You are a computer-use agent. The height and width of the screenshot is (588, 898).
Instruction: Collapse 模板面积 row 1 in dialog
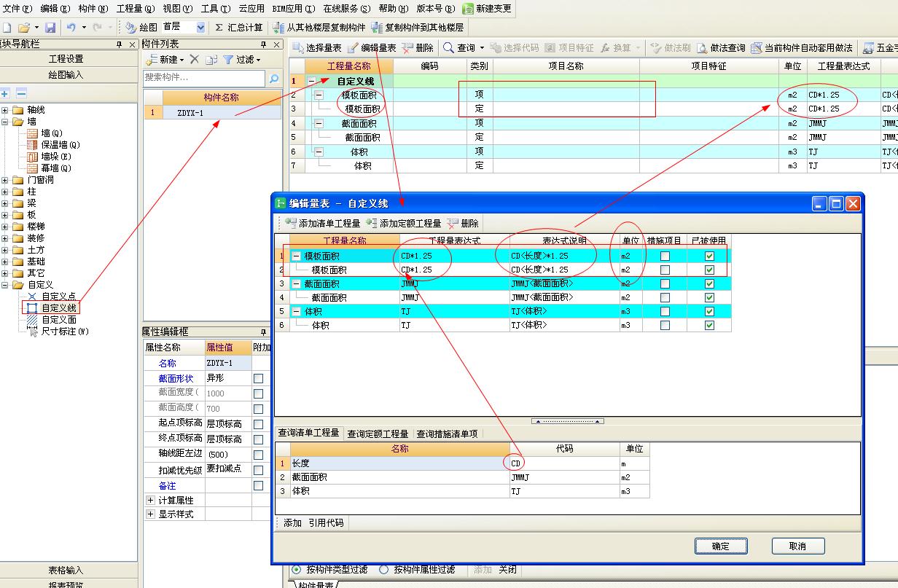coord(296,256)
